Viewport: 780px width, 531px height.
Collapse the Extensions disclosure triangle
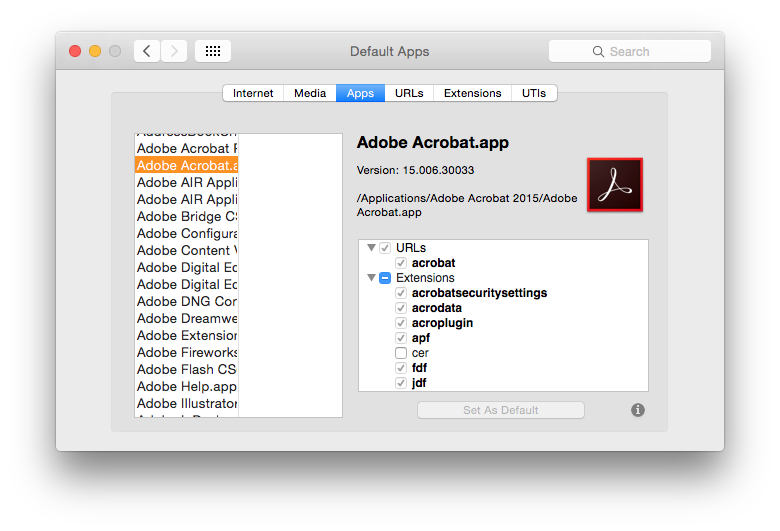point(371,278)
